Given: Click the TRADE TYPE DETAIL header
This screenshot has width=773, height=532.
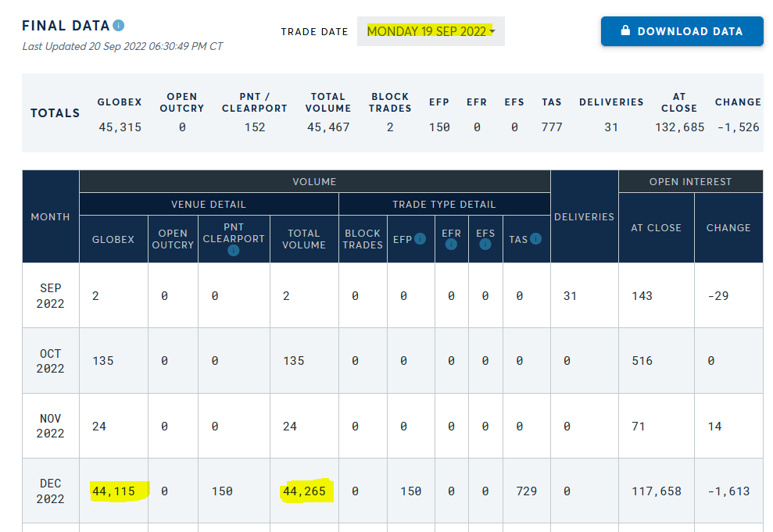Looking at the screenshot, I should point(444,205).
